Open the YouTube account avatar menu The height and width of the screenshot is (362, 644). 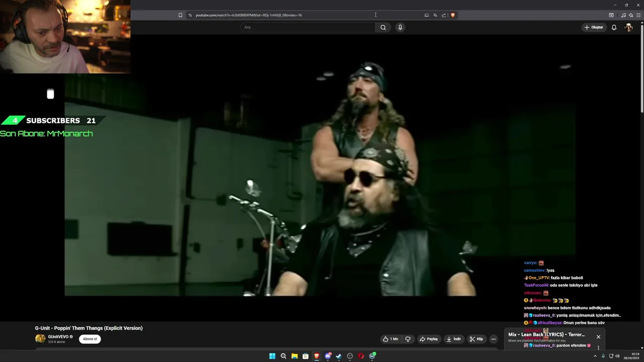coord(628,27)
